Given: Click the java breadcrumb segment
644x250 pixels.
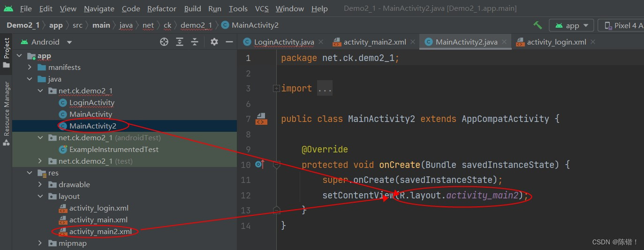Looking at the screenshot, I should click(x=126, y=25).
